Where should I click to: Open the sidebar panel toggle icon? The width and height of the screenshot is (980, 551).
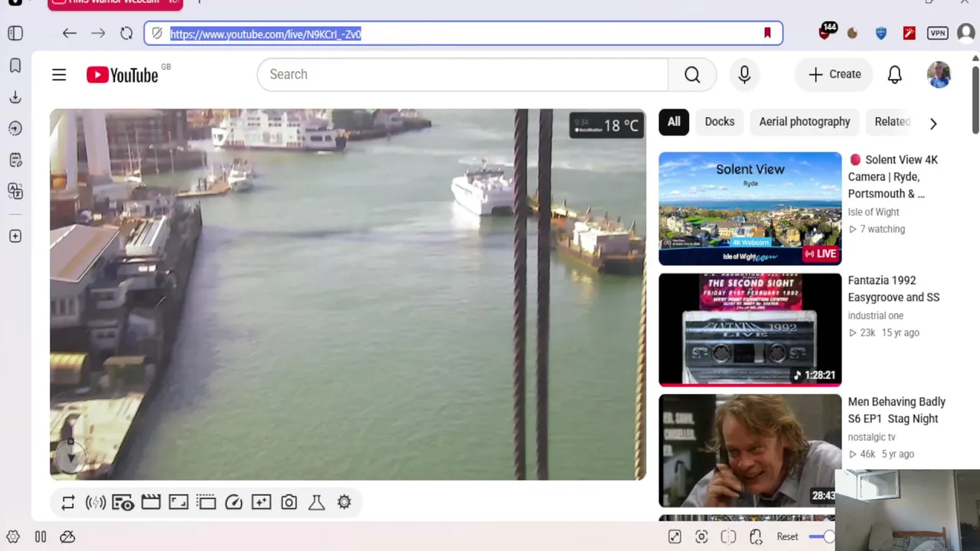click(x=15, y=33)
